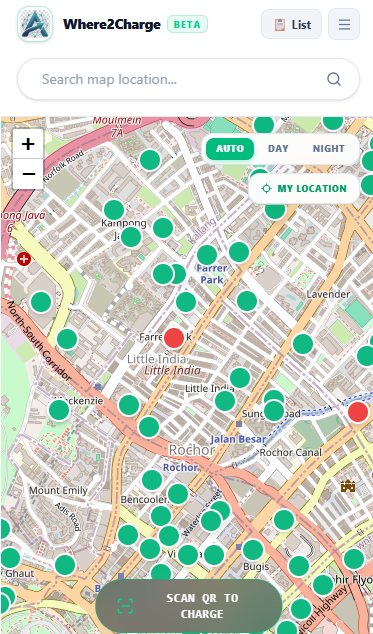Click the castle landmark icon on map

tap(348, 486)
